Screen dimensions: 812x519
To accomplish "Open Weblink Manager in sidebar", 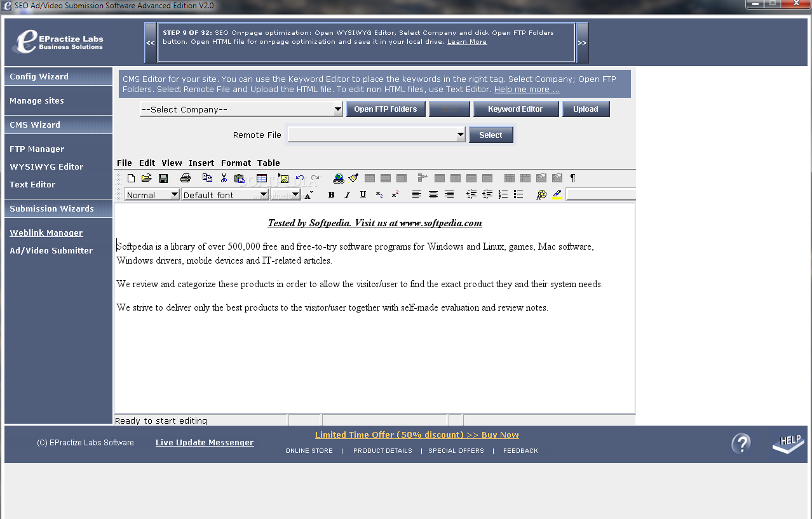I will [x=46, y=233].
